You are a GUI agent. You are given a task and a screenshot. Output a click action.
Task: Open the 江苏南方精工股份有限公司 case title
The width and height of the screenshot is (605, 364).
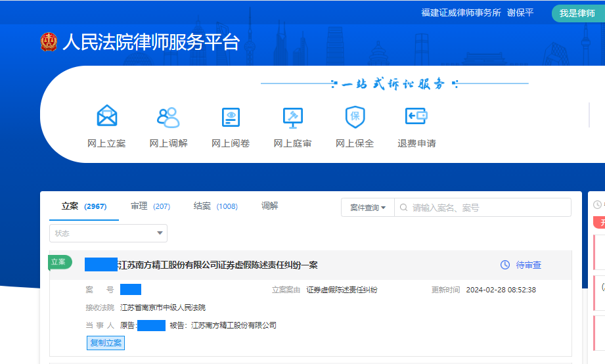[217, 265]
